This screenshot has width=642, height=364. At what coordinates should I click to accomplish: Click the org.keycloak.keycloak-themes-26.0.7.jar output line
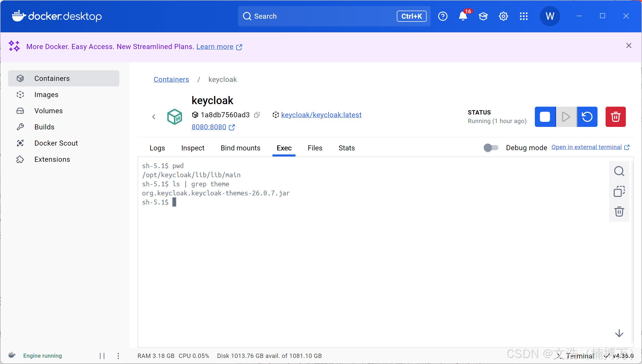coord(216,193)
